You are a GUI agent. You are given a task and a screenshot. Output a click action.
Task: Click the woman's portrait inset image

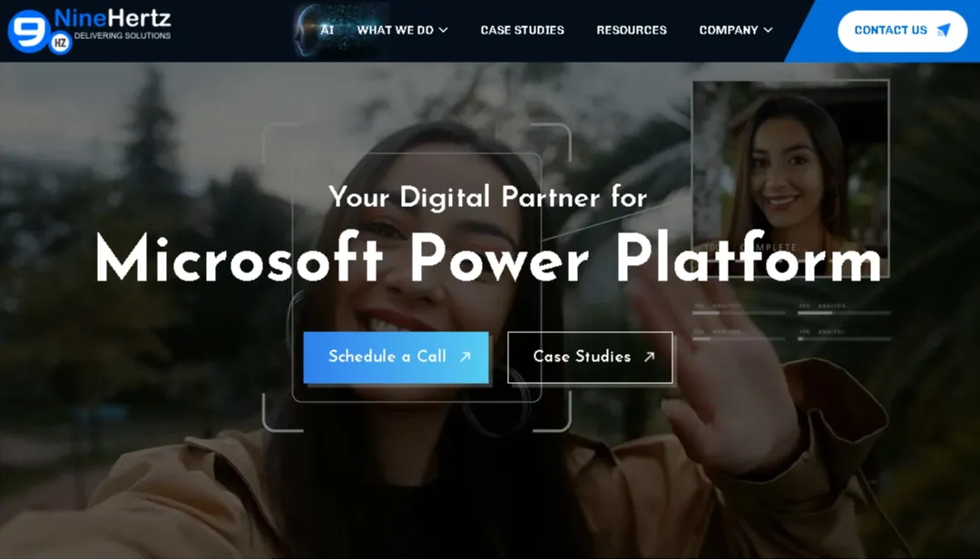click(790, 178)
